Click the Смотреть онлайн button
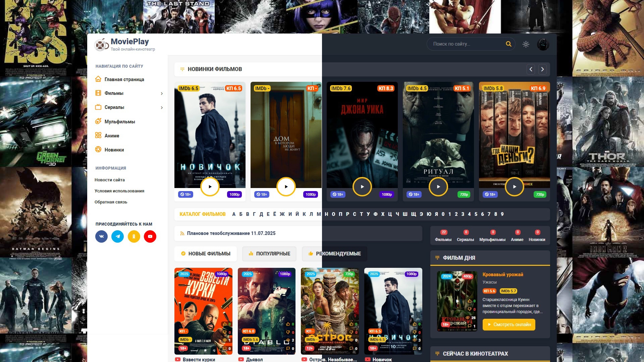This screenshot has width=644, height=362. (509, 324)
